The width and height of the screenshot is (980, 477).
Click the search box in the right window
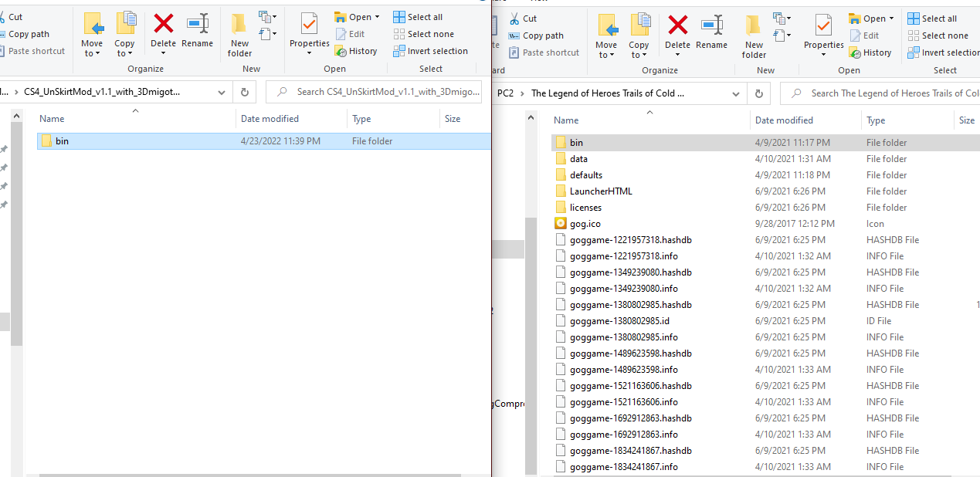880,93
